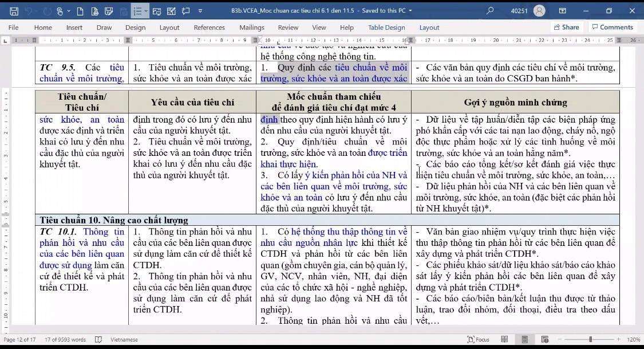Image resolution: width=644 pixels, height=349 pixels.
Task: Click the 'Tiêu chuẩn/ Tiêu chí' header cell
Action: click(82, 102)
